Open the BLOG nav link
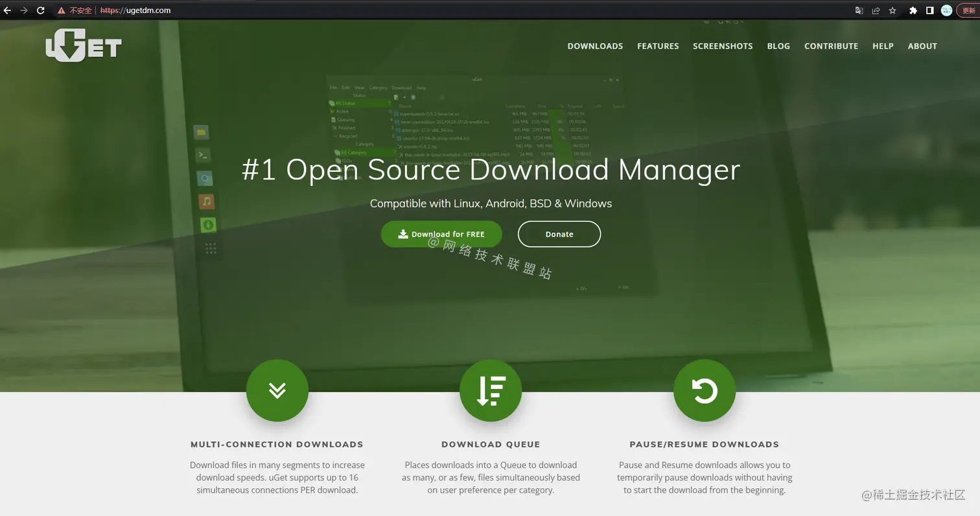 (778, 46)
